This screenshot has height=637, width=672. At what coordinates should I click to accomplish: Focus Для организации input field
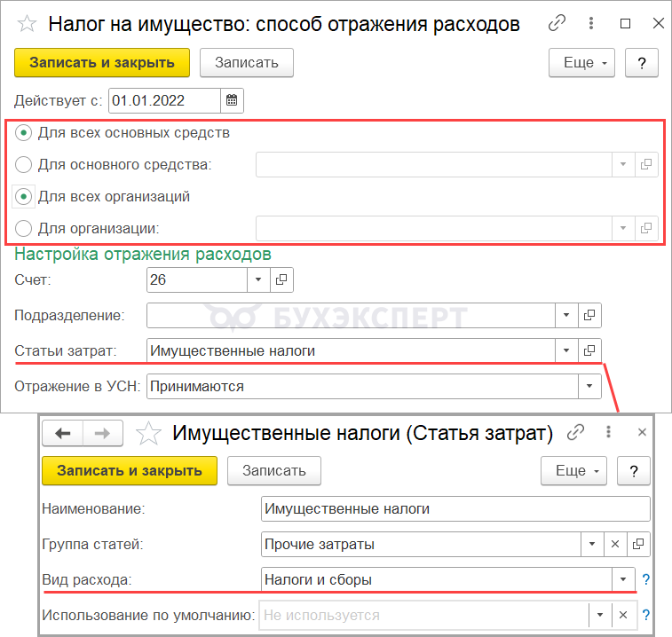[434, 228]
